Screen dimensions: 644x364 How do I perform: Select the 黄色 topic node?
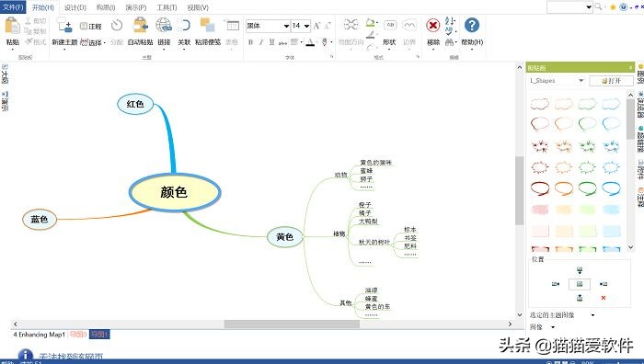(x=285, y=237)
